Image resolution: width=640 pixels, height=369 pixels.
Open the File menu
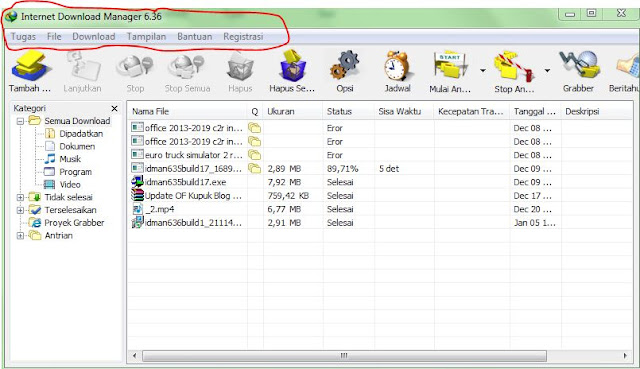[54, 36]
